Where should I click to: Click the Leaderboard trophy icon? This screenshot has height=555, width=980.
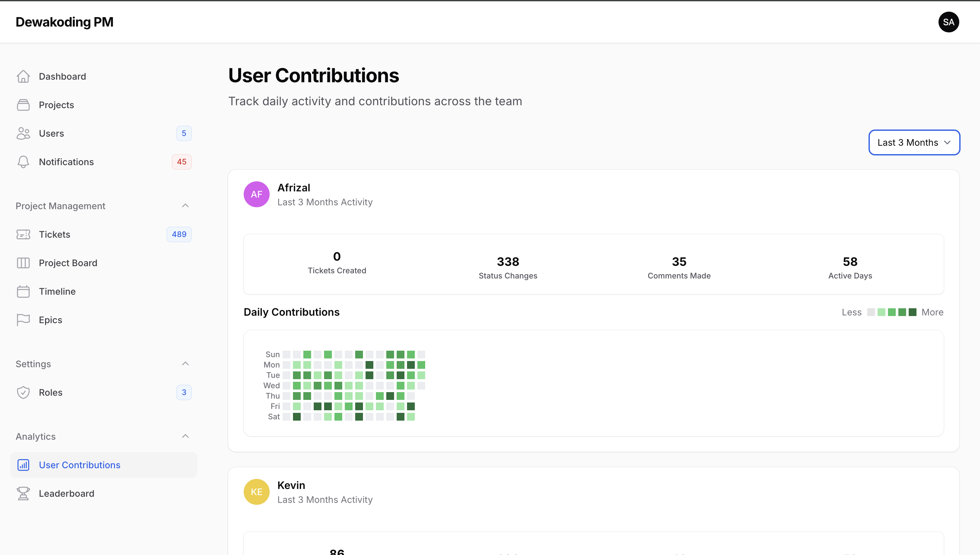coord(23,493)
